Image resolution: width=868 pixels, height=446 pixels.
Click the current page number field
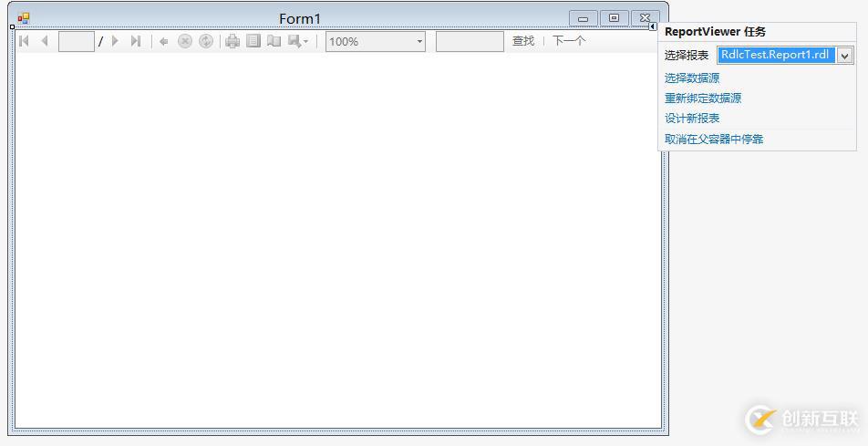77,42
